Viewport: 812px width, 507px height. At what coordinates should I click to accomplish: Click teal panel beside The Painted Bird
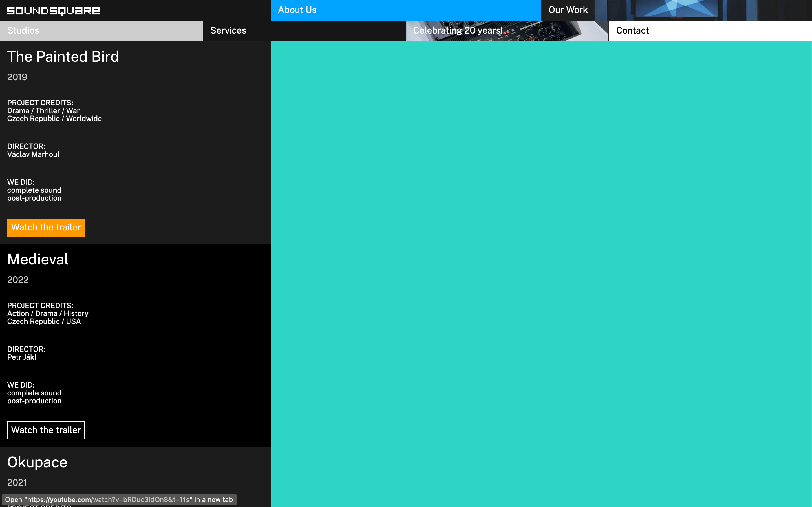pyautogui.click(x=541, y=143)
